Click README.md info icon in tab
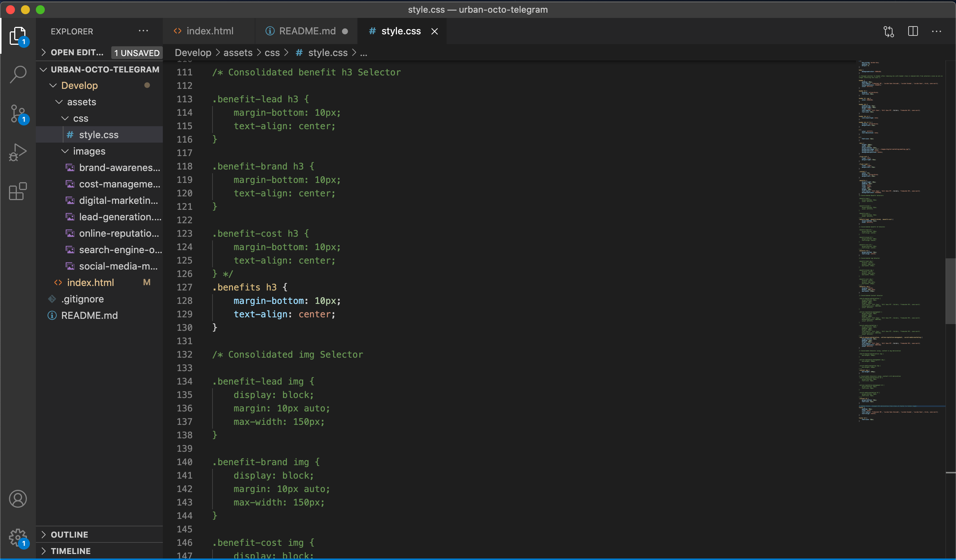The image size is (956, 560). pyautogui.click(x=270, y=31)
